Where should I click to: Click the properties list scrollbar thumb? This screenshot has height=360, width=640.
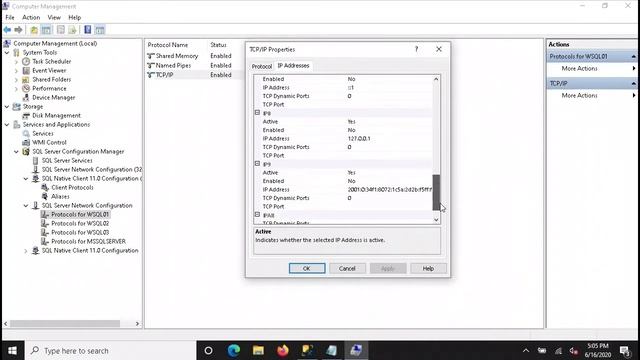pyautogui.click(x=436, y=192)
